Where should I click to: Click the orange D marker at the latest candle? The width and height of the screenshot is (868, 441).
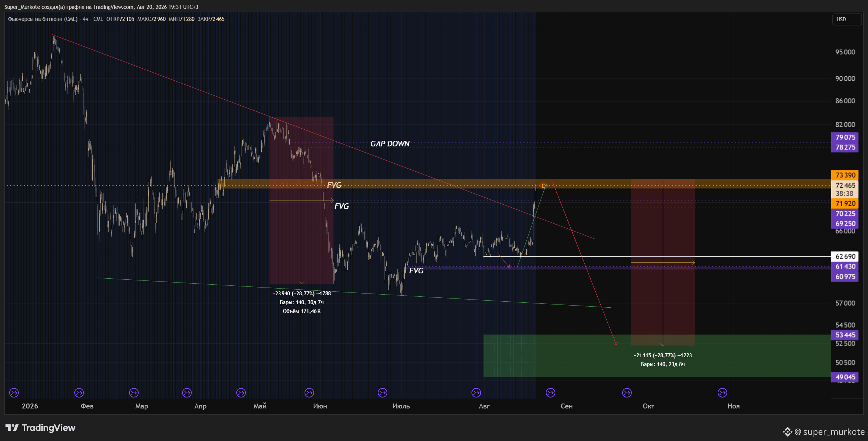click(544, 186)
